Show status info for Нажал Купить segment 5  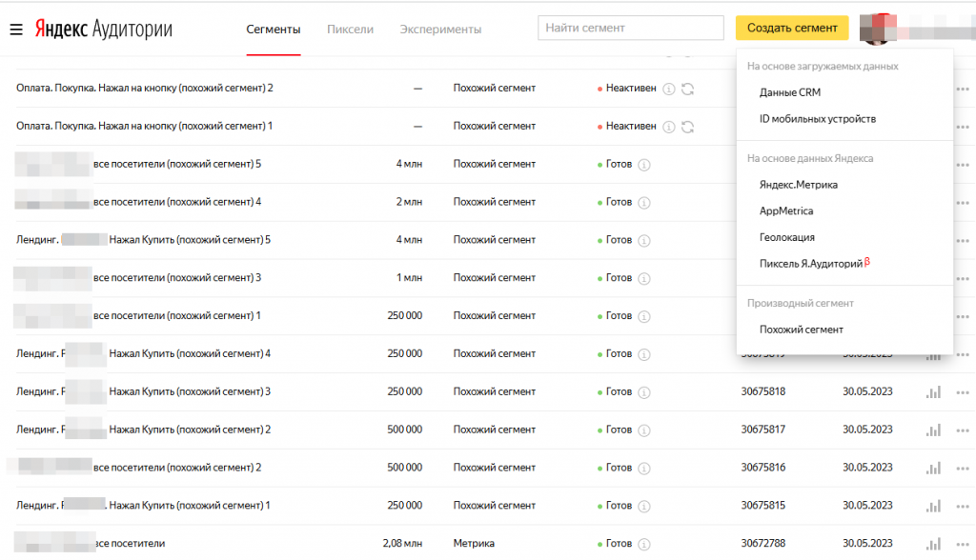pyautogui.click(x=644, y=241)
